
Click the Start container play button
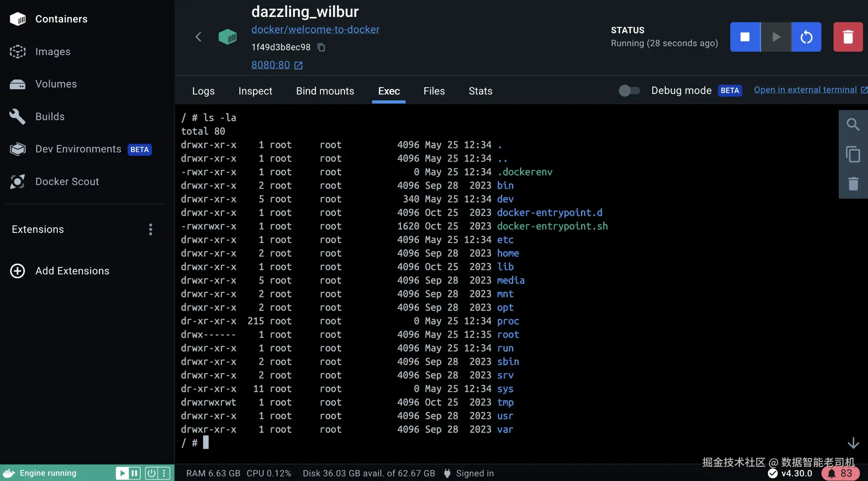[x=776, y=37]
